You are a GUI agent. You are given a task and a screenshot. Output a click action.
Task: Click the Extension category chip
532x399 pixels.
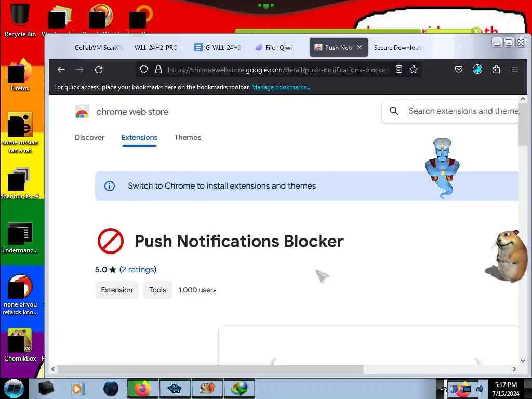117,290
